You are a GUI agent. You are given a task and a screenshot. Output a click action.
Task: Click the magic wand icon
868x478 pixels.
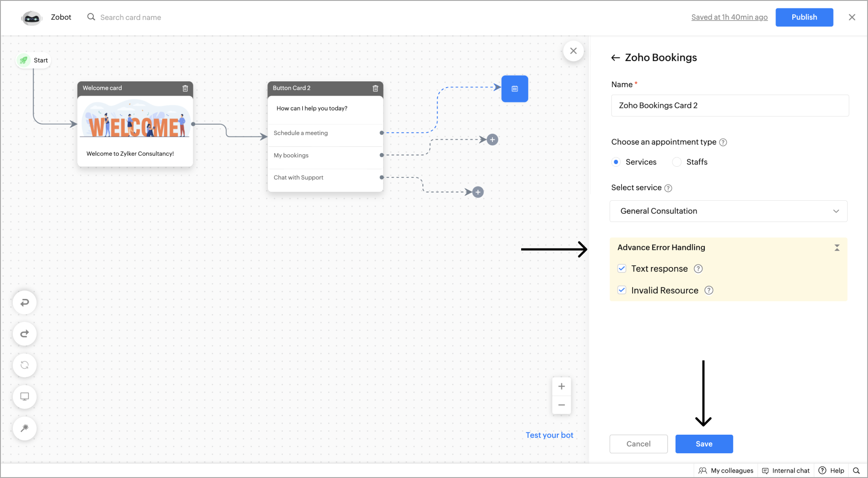point(25,428)
